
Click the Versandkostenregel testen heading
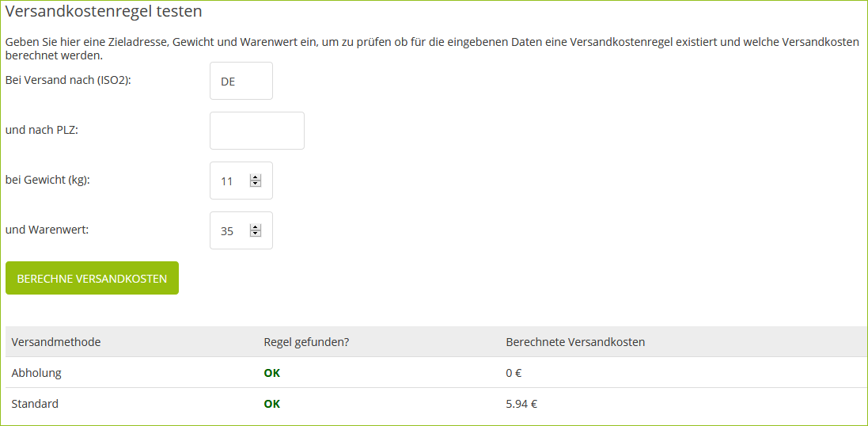pyautogui.click(x=104, y=12)
